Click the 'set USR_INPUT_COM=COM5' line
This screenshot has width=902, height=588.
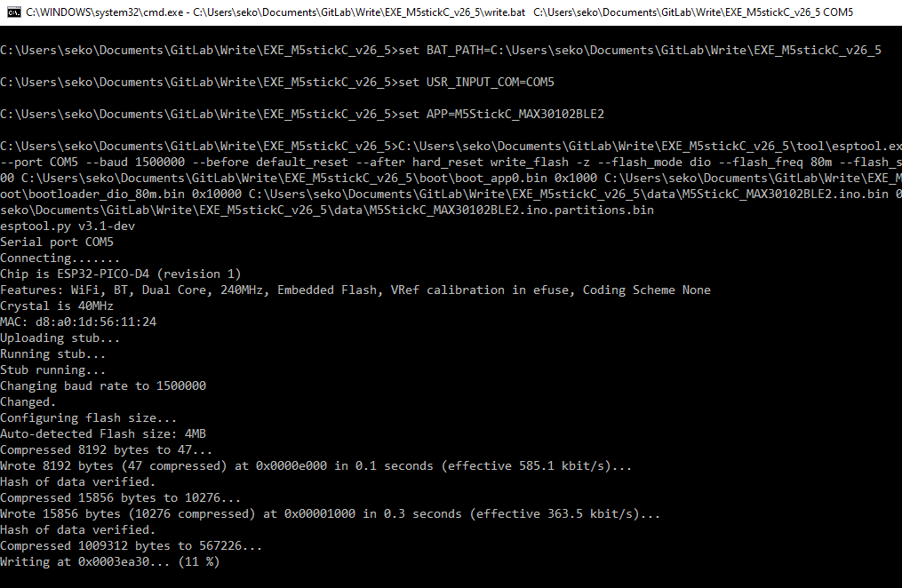[x=277, y=83]
